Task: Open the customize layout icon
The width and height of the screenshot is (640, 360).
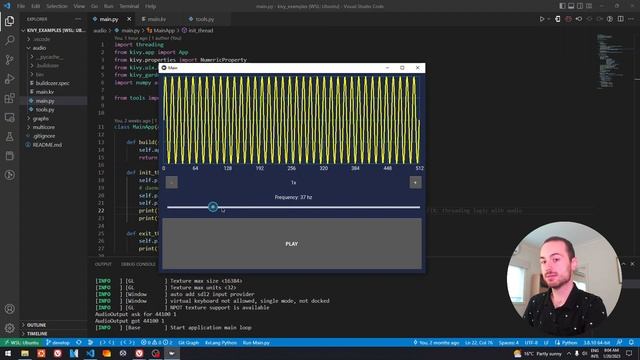Action: pos(589,6)
